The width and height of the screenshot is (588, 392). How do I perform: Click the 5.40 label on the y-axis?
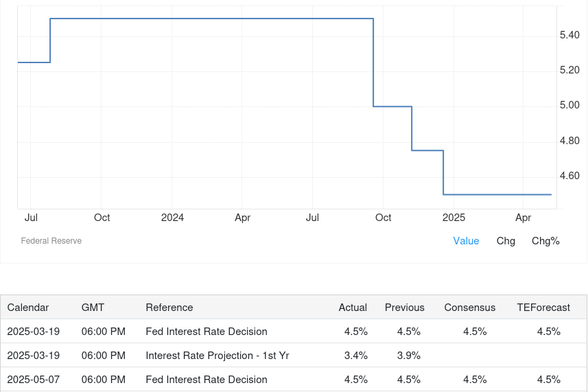(x=569, y=35)
